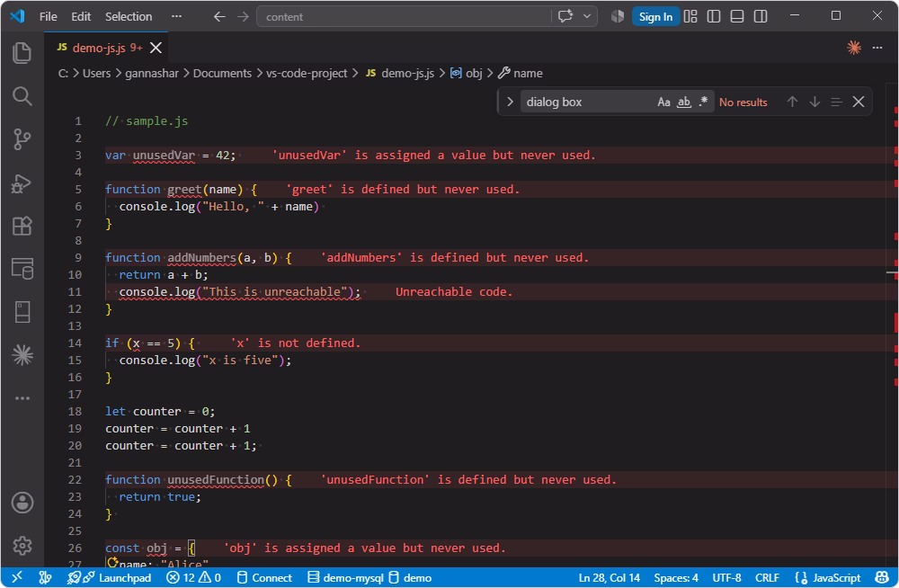This screenshot has height=588, width=899.
Task: Open the File menu
Action: (x=49, y=17)
